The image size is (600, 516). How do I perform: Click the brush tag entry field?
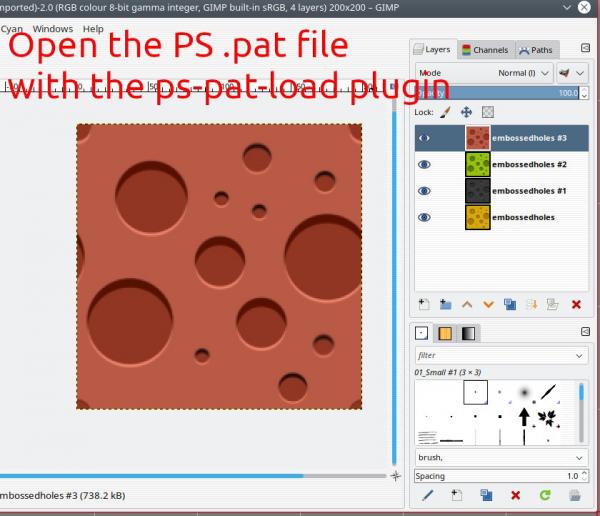click(494, 458)
